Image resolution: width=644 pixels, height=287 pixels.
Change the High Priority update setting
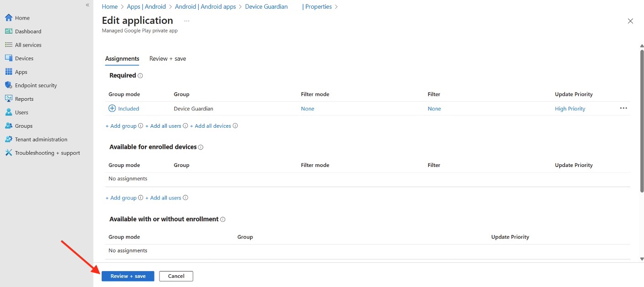(570, 109)
